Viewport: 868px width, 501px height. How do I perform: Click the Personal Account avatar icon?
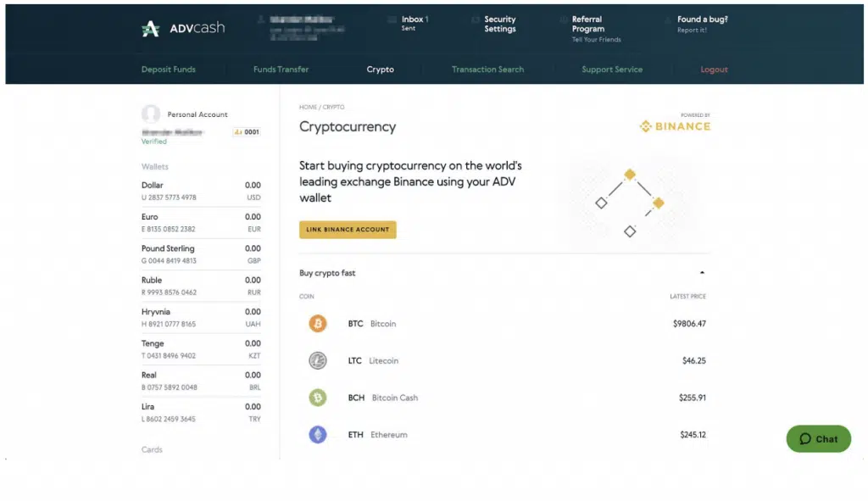pyautogui.click(x=151, y=114)
